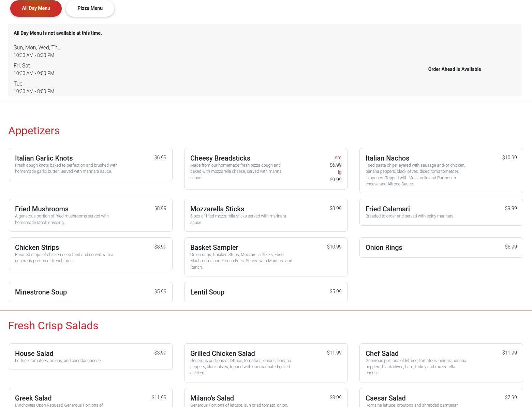Open the Basket Sampler item
The image size is (532, 407).
tap(266, 257)
